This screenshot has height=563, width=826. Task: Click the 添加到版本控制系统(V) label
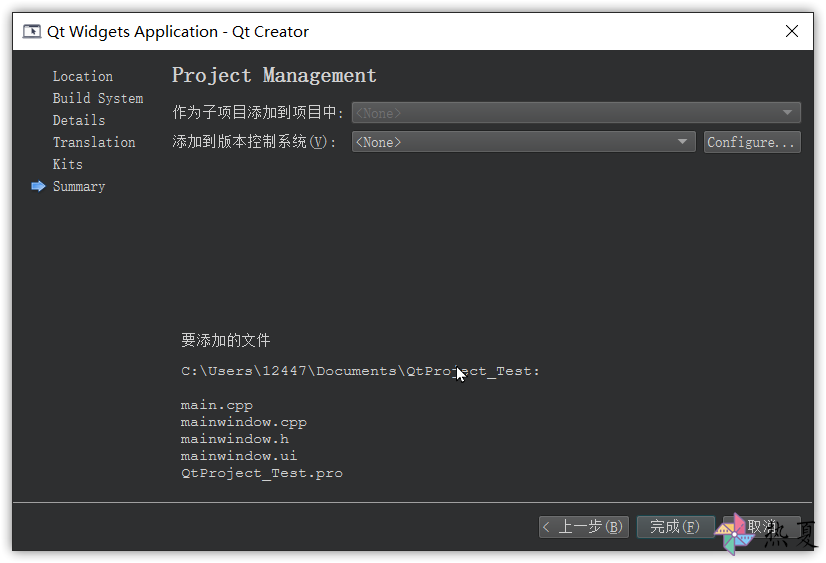[x=254, y=142]
